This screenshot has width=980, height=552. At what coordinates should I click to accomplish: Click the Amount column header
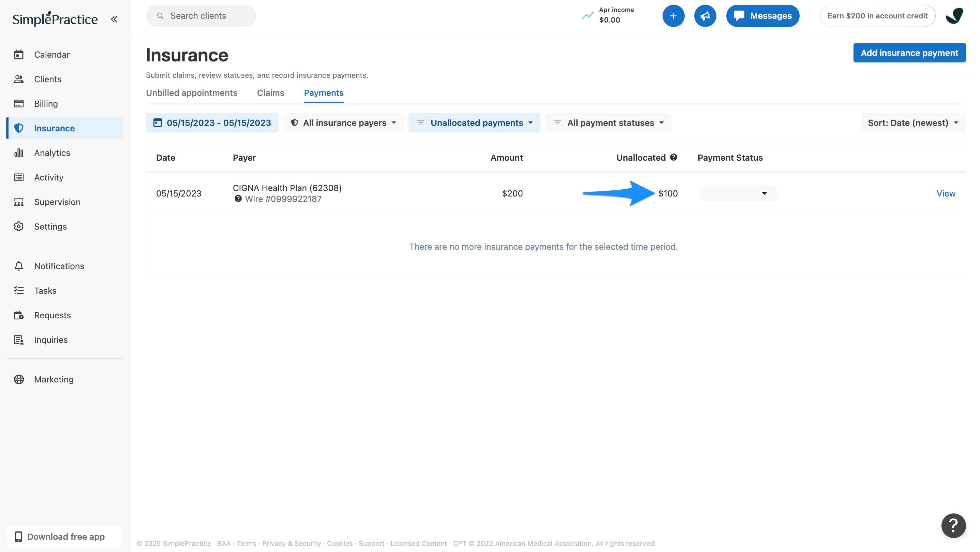506,158
